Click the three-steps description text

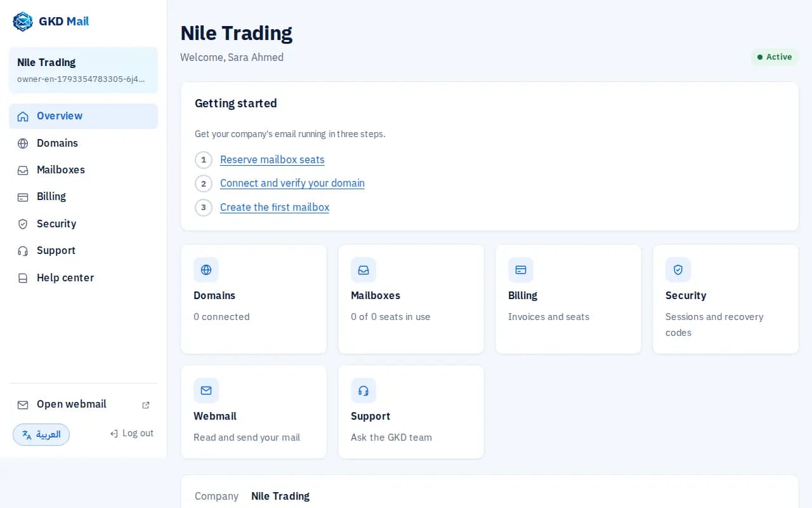290,135
